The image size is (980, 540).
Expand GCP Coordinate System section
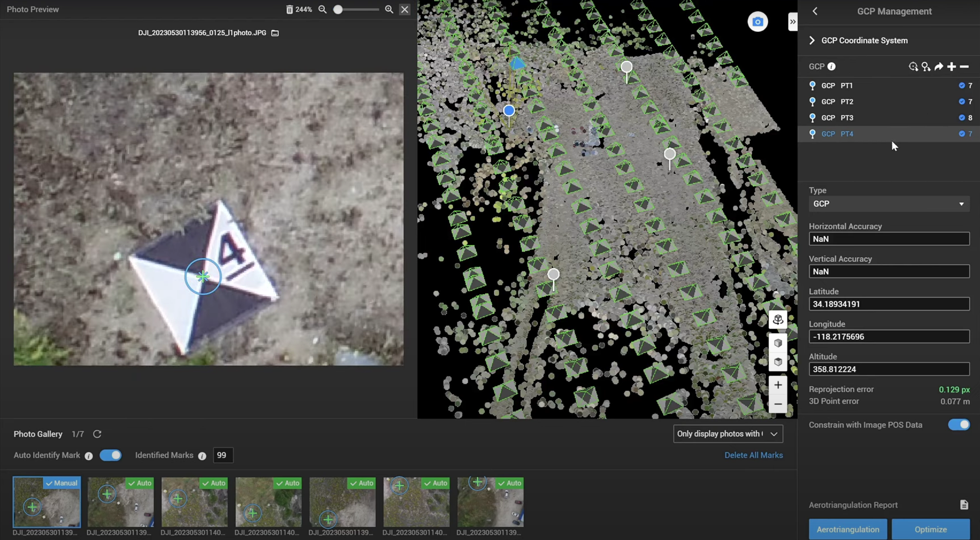pos(812,41)
